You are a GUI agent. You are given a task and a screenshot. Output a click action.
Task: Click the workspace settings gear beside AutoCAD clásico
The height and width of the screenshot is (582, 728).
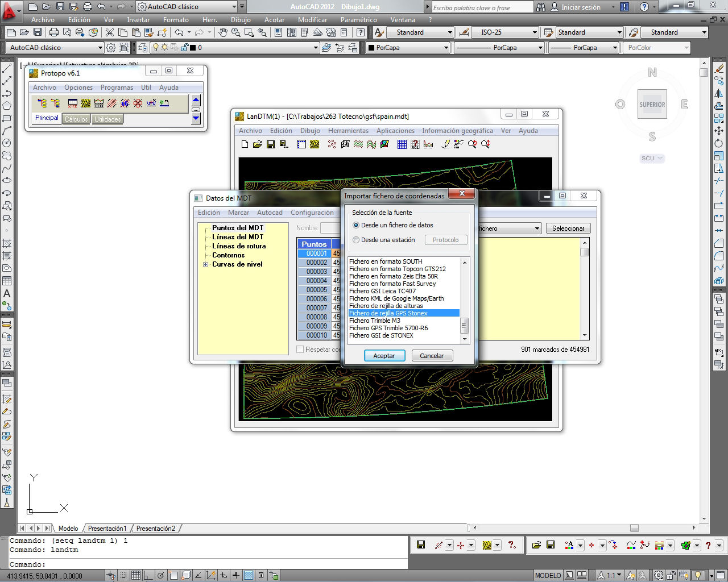tap(111, 48)
